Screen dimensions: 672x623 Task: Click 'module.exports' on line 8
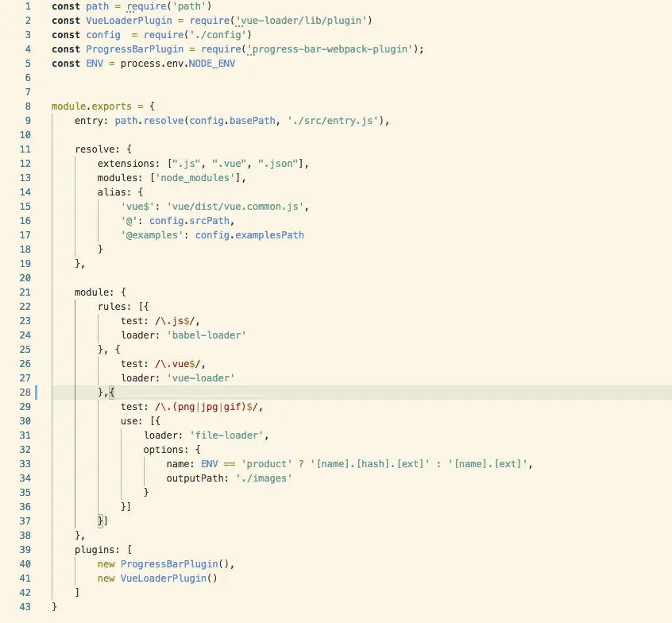point(91,106)
